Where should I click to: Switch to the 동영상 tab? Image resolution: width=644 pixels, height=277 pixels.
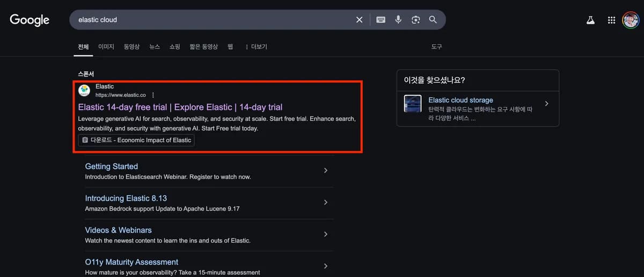[131, 47]
